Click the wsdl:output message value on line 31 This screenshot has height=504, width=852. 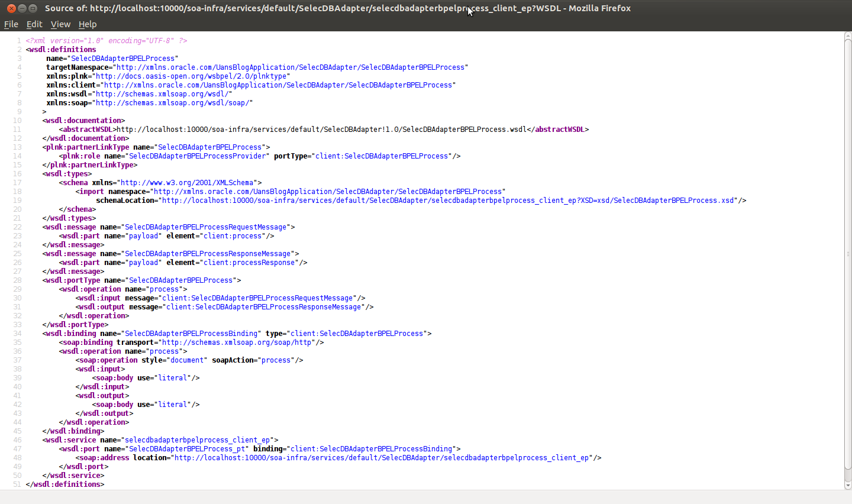coord(264,307)
